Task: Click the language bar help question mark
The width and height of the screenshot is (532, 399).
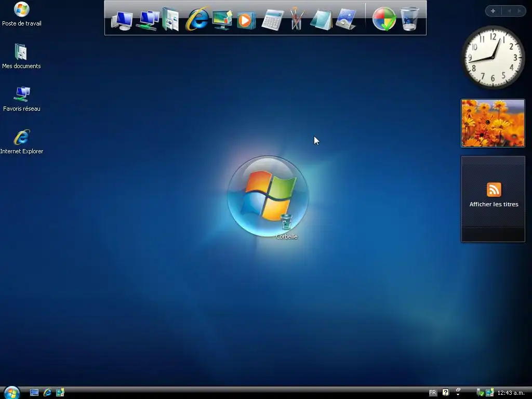Action: coord(445,393)
